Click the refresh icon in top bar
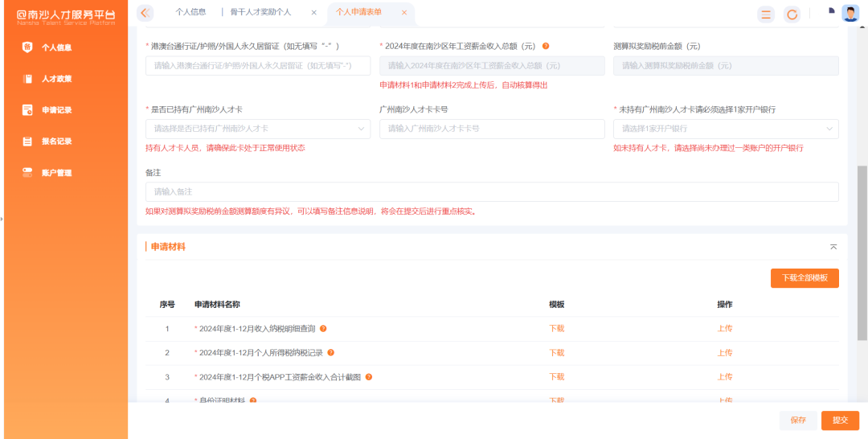This screenshot has height=439, width=868. tap(792, 14)
